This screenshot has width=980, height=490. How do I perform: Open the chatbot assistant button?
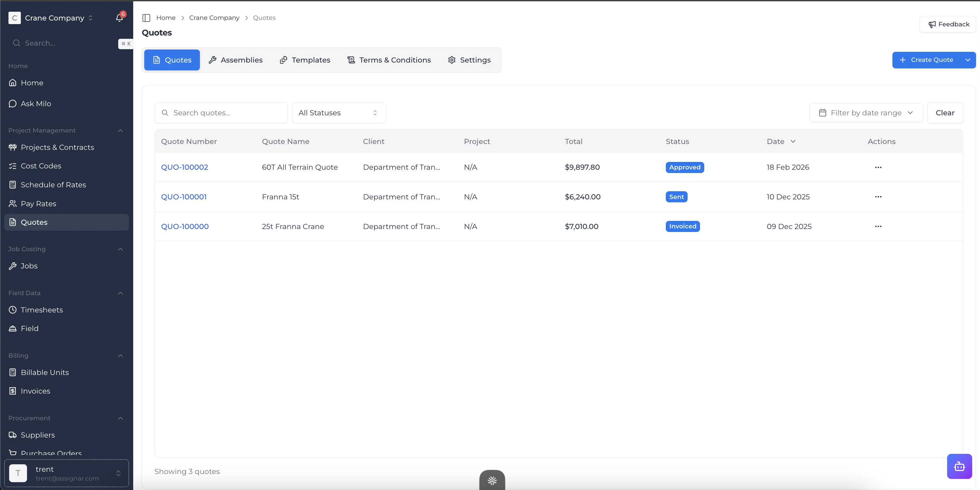coord(959,466)
